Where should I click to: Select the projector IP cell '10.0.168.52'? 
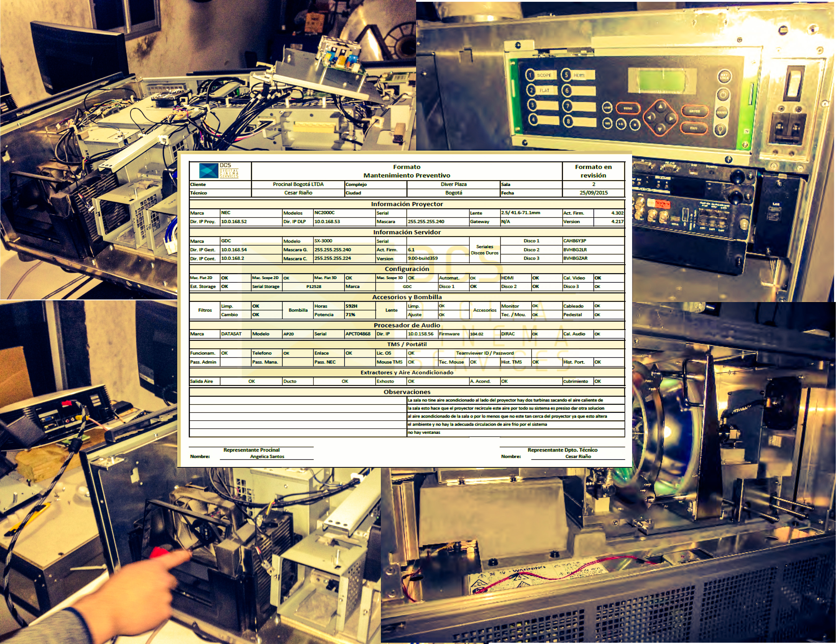click(251, 222)
